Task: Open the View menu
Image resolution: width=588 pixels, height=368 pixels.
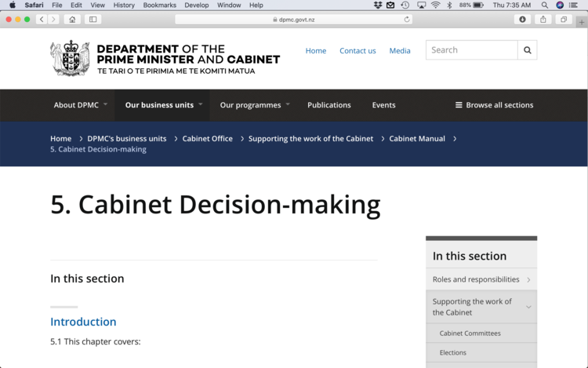Action: pyautogui.click(x=97, y=5)
